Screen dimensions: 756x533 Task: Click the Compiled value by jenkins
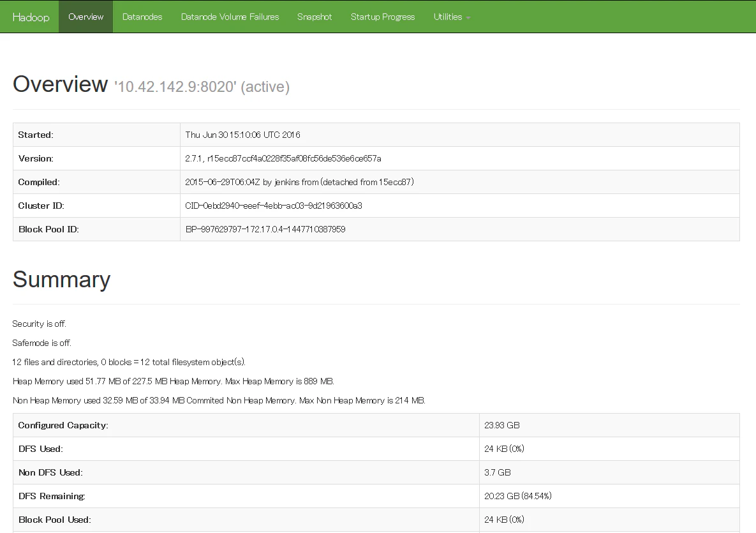[x=299, y=183]
